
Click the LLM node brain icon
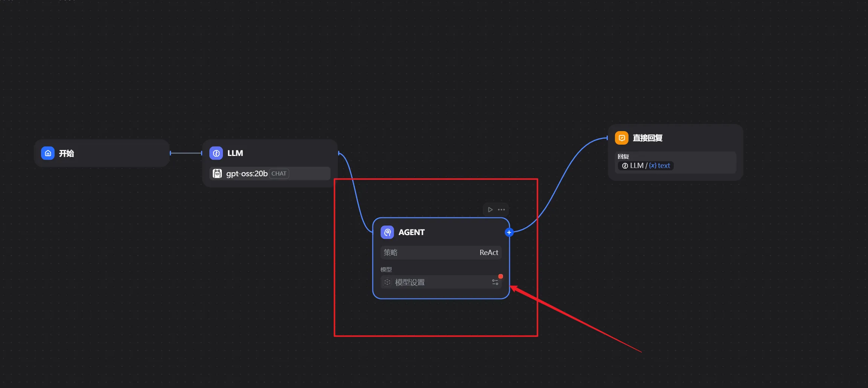click(x=216, y=153)
